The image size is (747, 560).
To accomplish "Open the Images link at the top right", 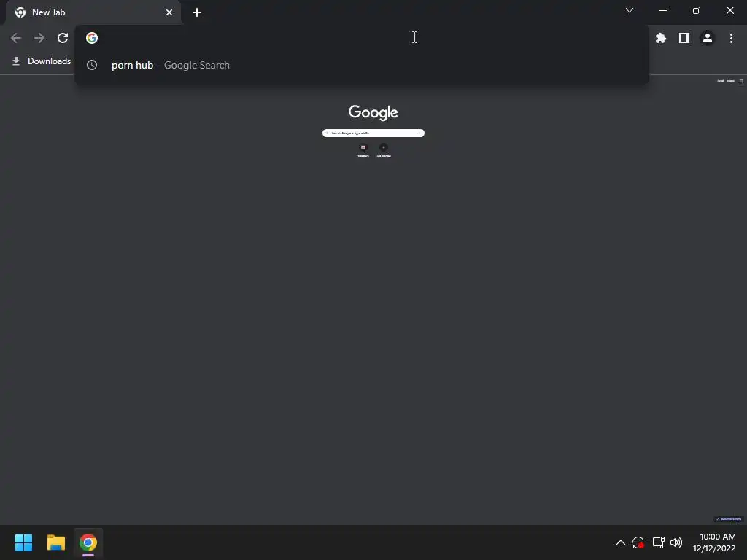I will 730,81.
